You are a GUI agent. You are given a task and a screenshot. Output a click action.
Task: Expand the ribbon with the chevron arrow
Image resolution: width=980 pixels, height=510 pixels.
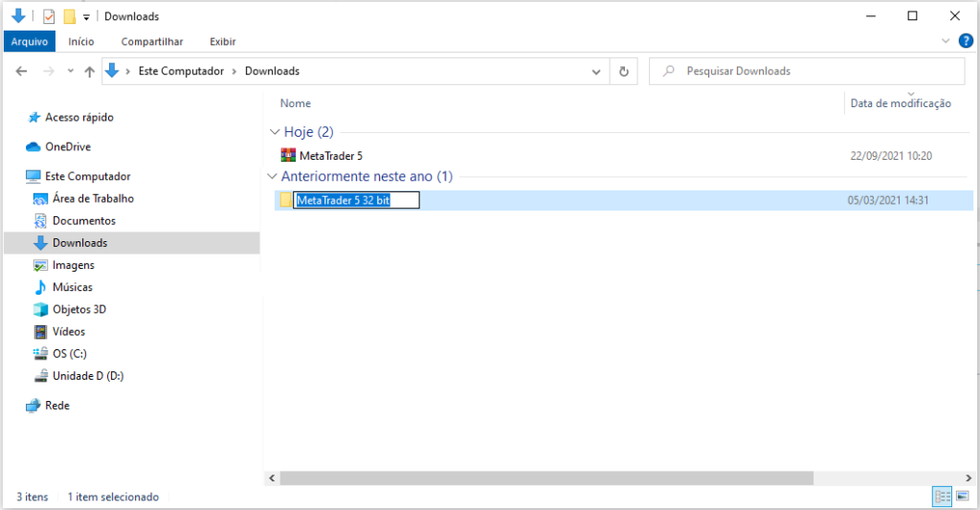(x=946, y=41)
